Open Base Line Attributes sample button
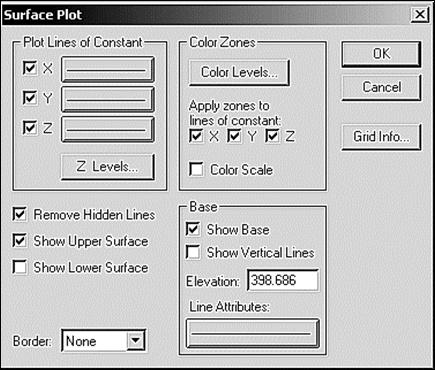 [253, 333]
